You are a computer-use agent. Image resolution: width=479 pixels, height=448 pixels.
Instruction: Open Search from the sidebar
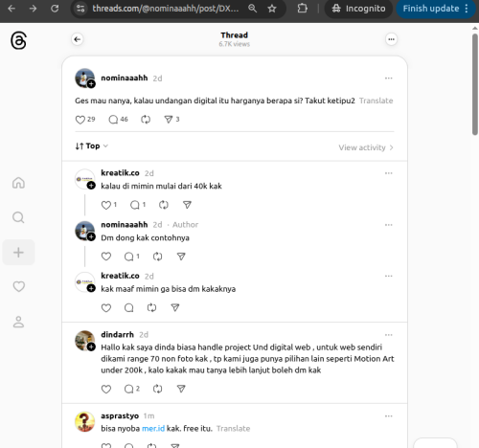(18, 217)
